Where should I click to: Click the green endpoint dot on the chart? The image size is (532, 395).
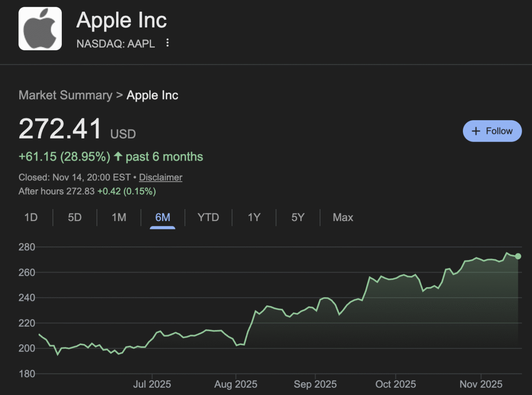tap(518, 256)
